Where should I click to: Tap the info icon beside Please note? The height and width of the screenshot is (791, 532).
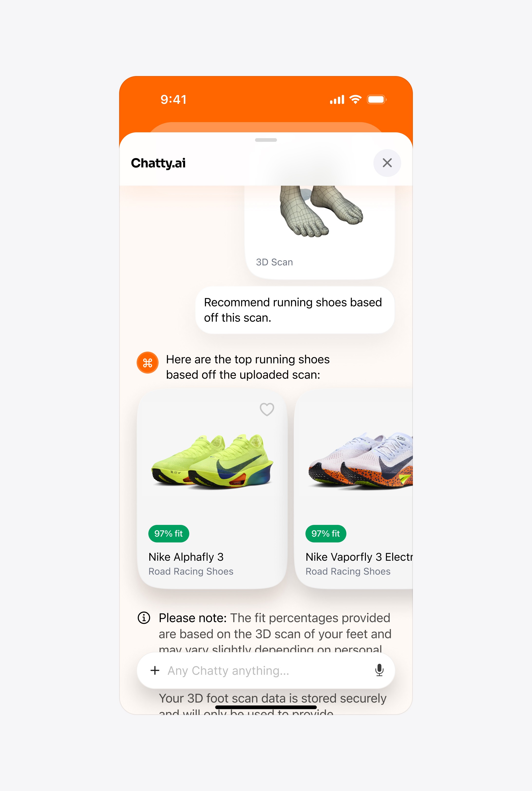(x=143, y=617)
